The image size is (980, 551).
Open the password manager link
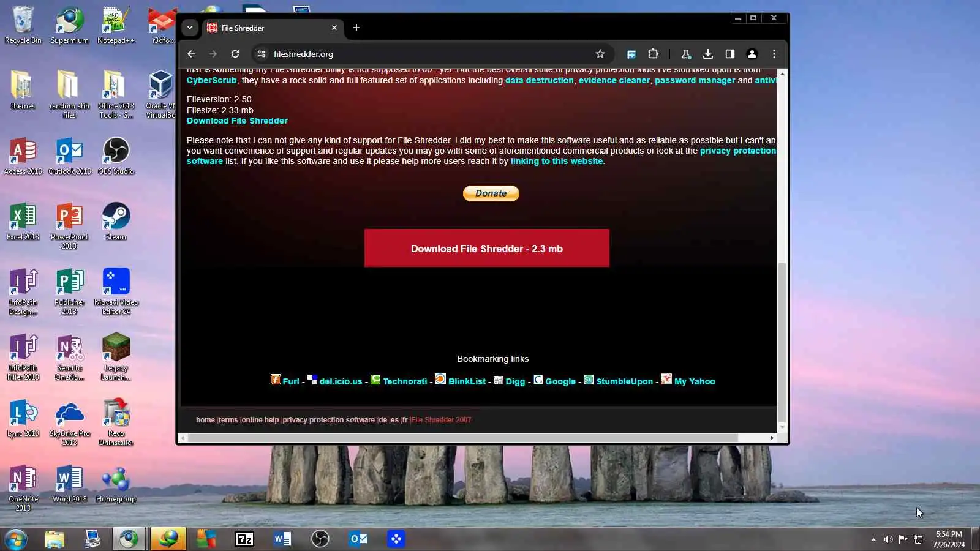(695, 81)
